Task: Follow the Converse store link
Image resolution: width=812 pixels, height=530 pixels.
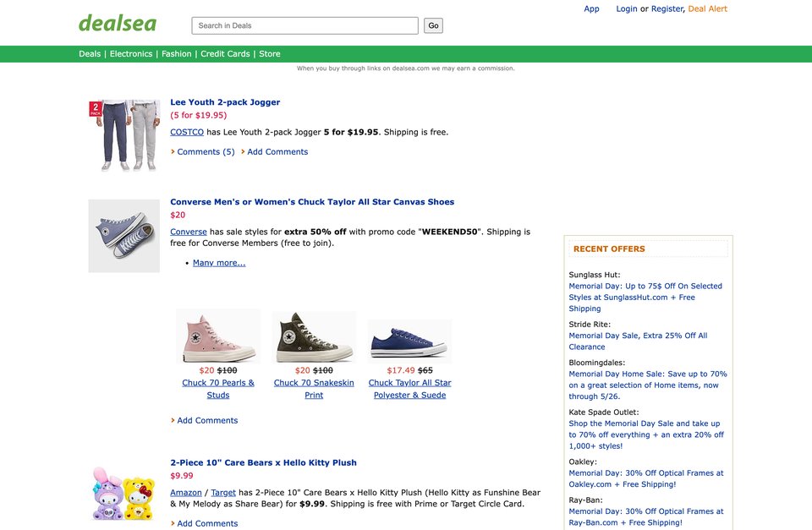Action: pyautogui.click(x=189, y=232)
